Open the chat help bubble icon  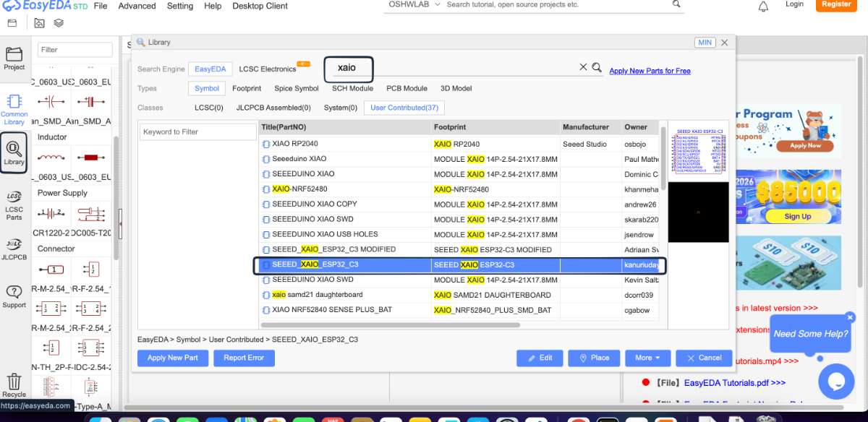(836, 381)
